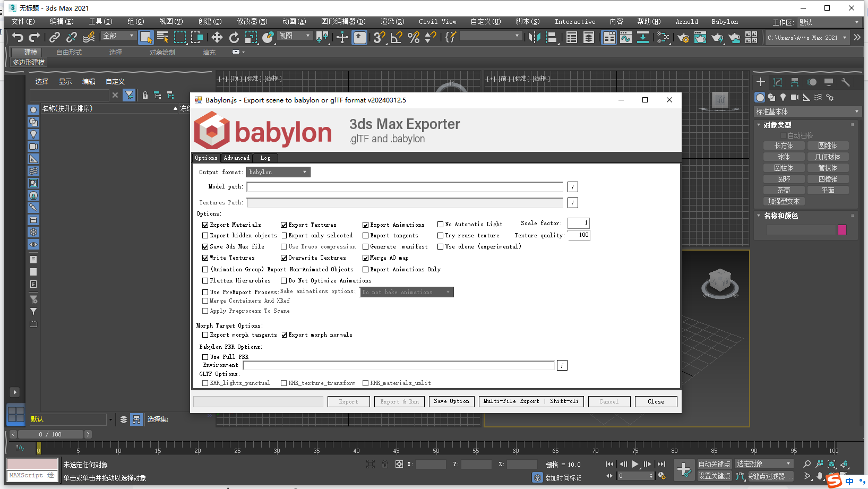Click the pink object color swatch

point(842,230)
